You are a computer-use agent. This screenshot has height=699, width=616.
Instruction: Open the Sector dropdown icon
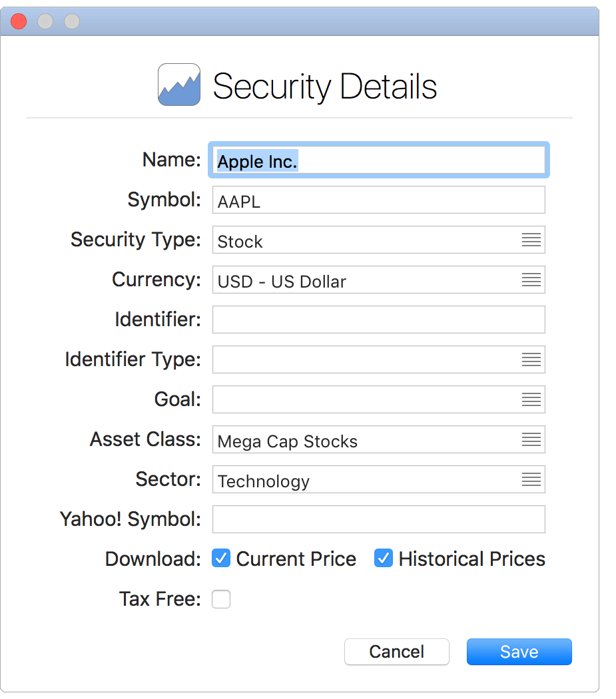[531, 479]
